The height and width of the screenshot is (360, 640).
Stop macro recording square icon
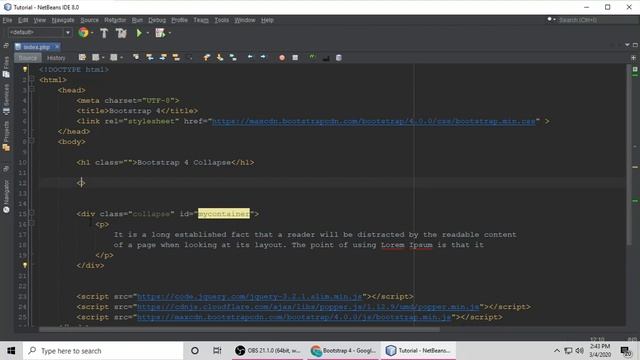point(295,58)
